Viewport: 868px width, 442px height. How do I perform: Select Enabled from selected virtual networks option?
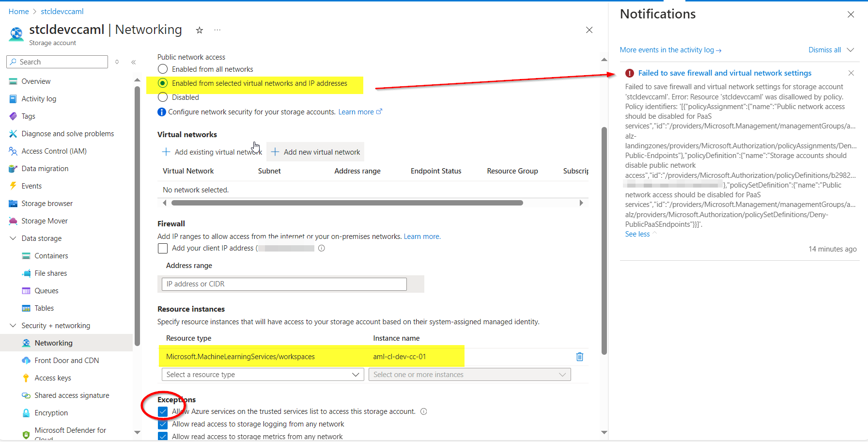[163, 83]
